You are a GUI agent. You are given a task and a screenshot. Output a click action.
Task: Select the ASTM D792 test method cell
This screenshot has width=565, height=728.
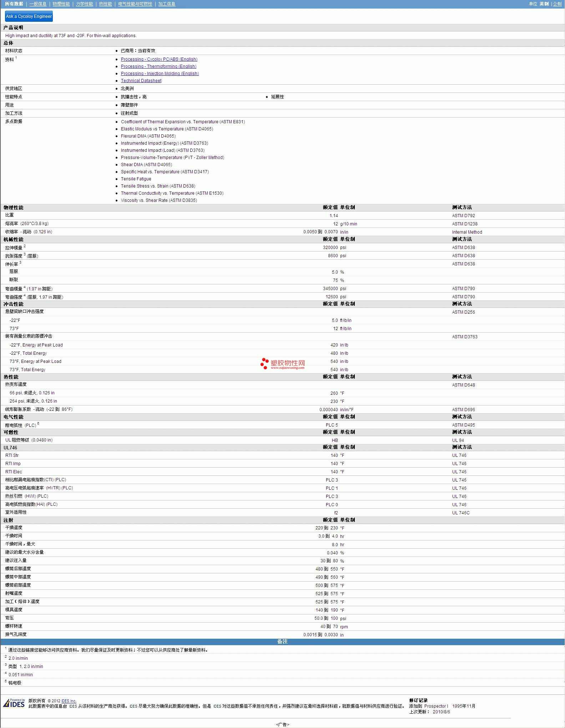tap(463, 216)
